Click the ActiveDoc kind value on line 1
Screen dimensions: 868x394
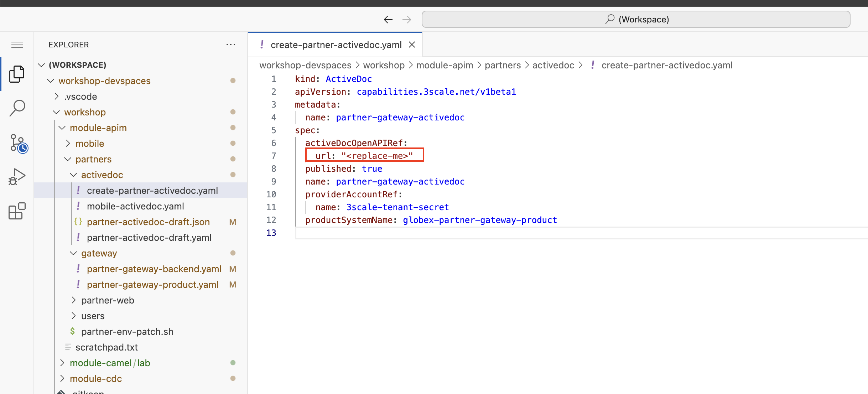pos(349,79)
